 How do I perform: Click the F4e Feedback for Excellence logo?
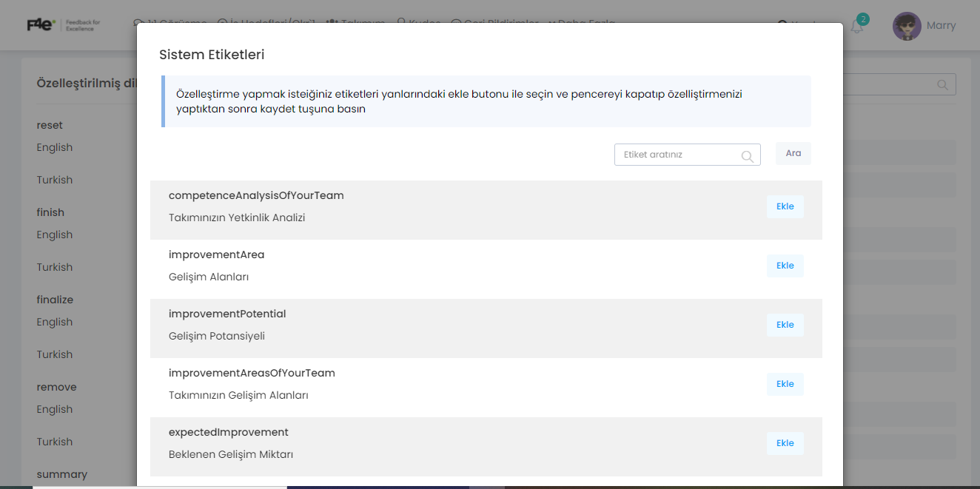(x=64, y=25)
